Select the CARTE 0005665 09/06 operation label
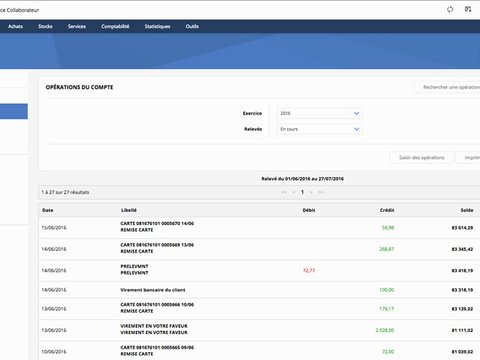This screenshot has width=480, height=360. click(x=157, y=351)
